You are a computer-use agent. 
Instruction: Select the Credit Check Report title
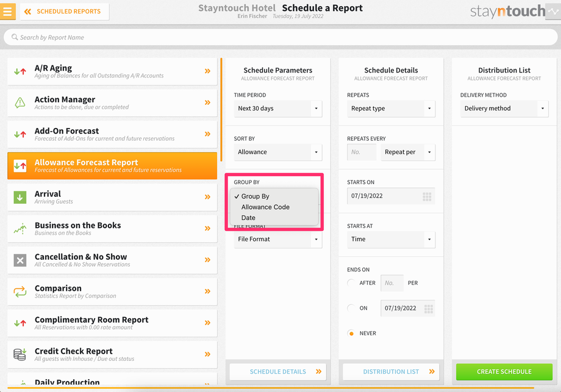(74, 351)
